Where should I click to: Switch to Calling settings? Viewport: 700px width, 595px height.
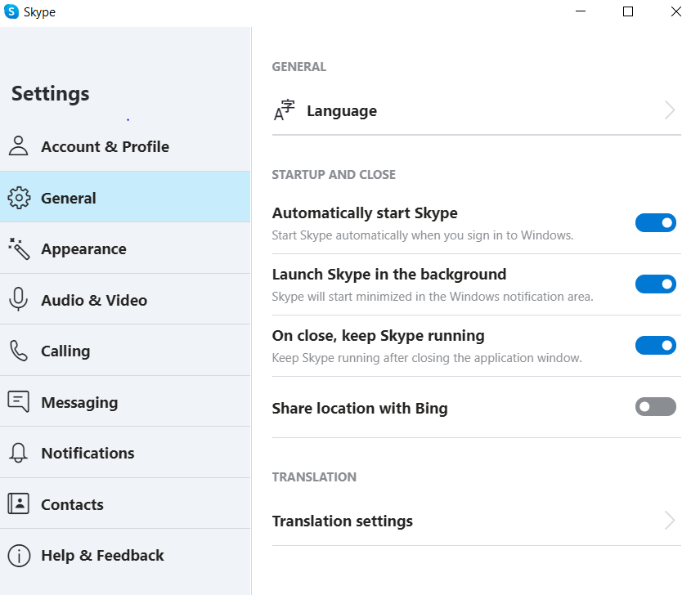click(125, 350)
